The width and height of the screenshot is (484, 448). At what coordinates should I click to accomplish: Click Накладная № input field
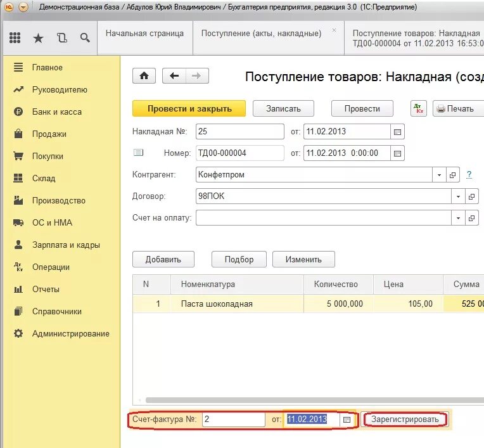coord(240,132)
